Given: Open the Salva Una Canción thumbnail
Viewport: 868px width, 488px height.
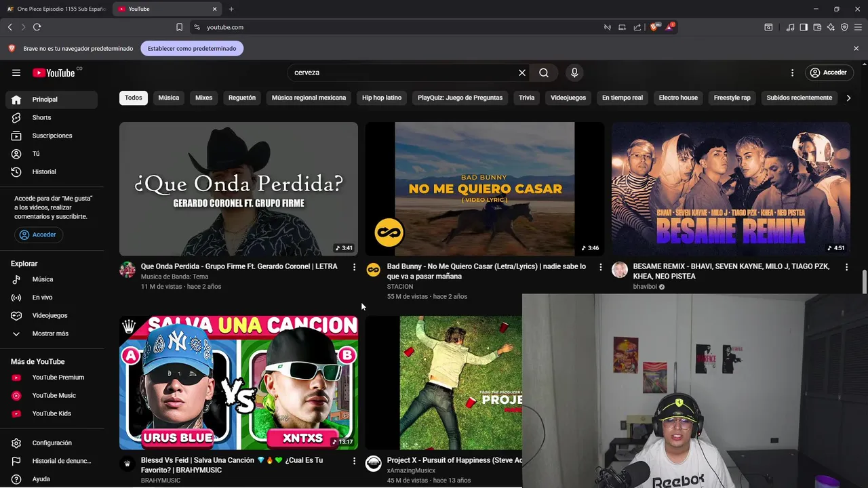Looking at the screenshot, I should click(x=239, y=383).
